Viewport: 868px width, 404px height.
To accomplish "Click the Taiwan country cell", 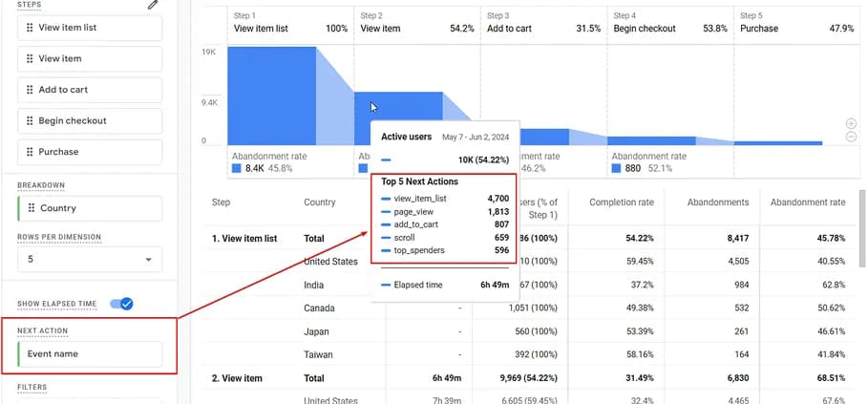I will point(318,354).
